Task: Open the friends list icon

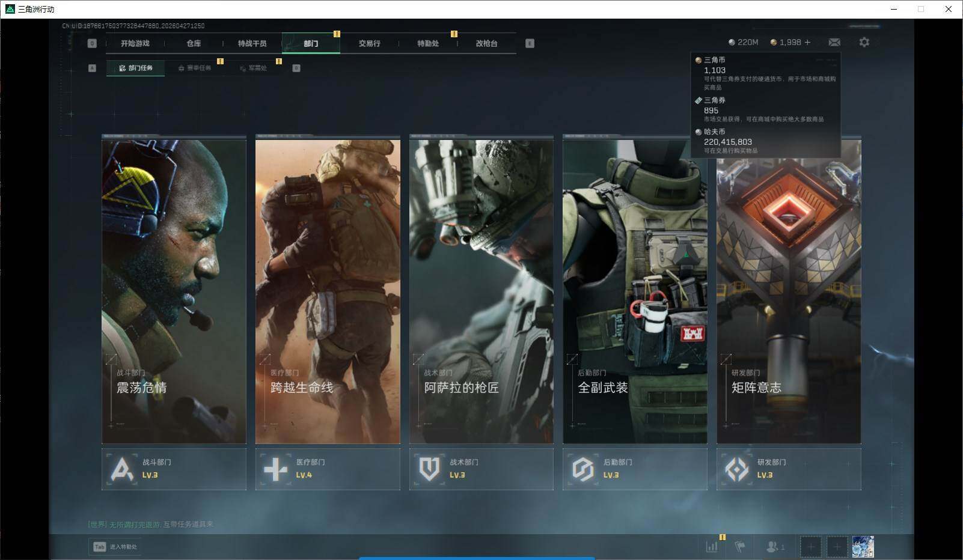Action: (775, 547)
